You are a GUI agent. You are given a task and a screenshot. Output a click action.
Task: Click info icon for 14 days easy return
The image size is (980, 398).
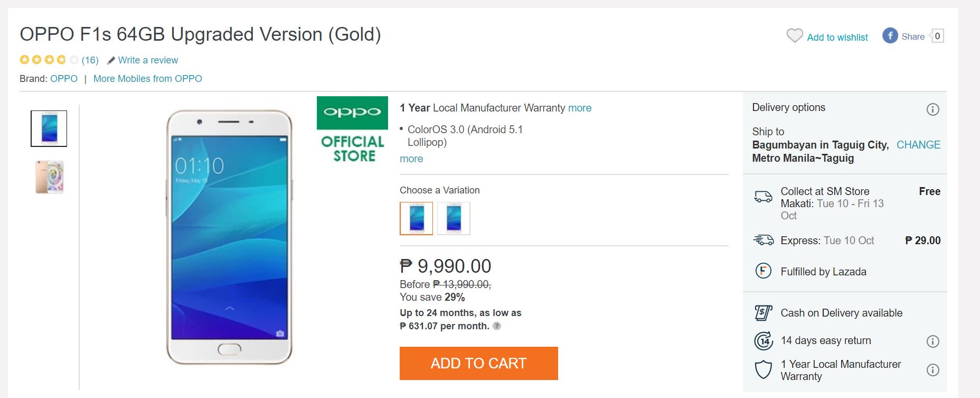pyautogui.click(x=932, y=341)
